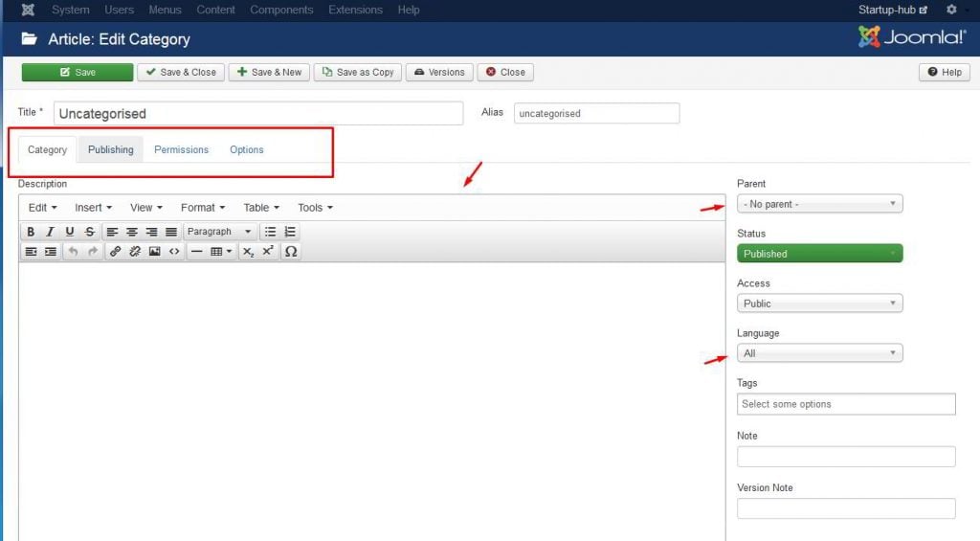Toggle bold formatting in editor
This screenshot has width=980, height=541.
(31, 232)
